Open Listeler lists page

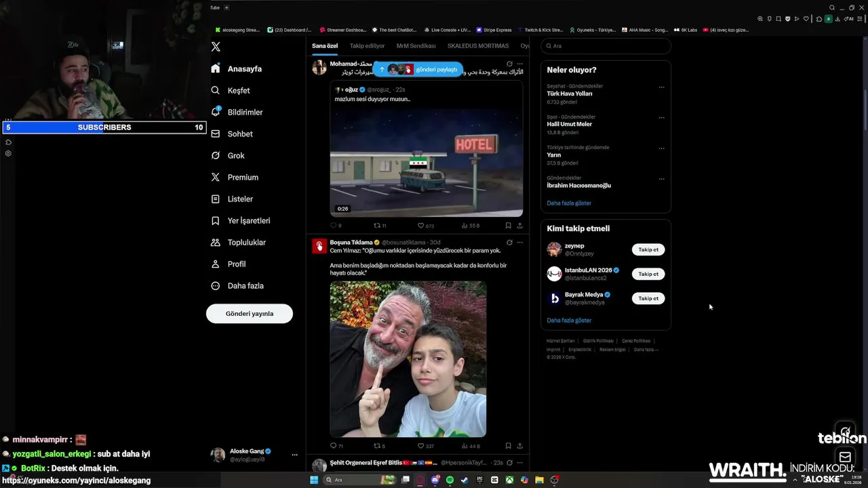pyautogui.click(x=232, y=199)
